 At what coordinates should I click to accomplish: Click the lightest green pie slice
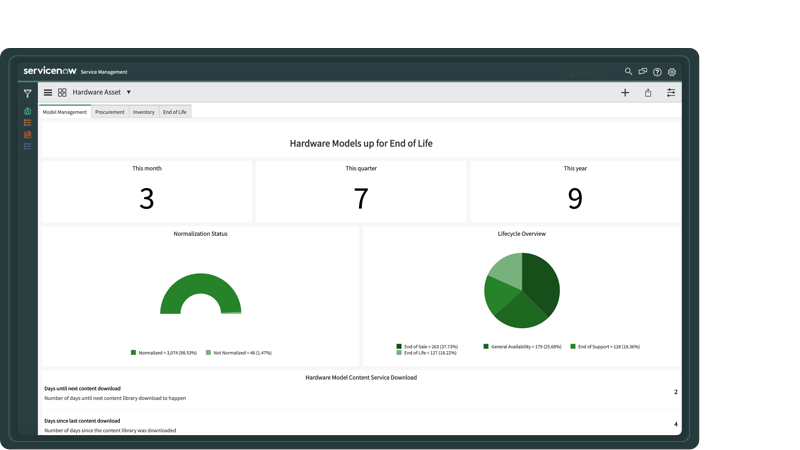click(x=508, y=269)
